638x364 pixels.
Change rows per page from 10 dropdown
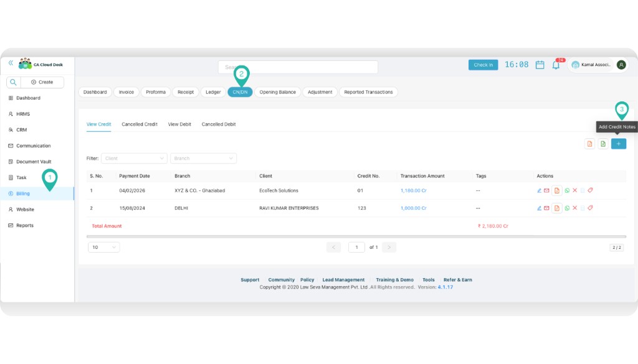pyautogui.click(x=103, y=247)
